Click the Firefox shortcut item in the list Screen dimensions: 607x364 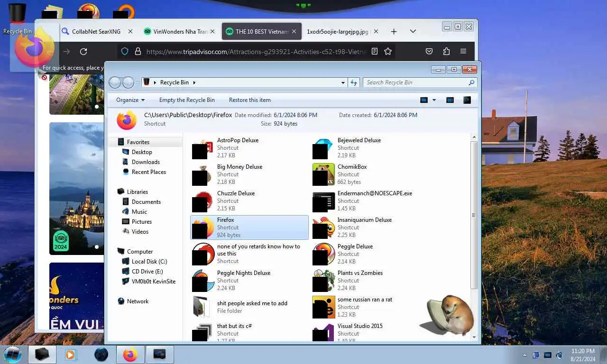[x=249, y=227]
